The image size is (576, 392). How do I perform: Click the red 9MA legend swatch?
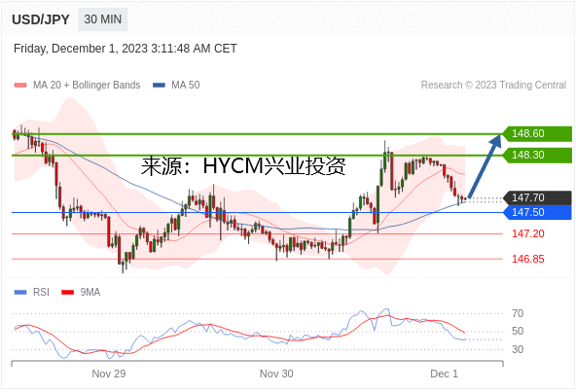tap(67, 293)
